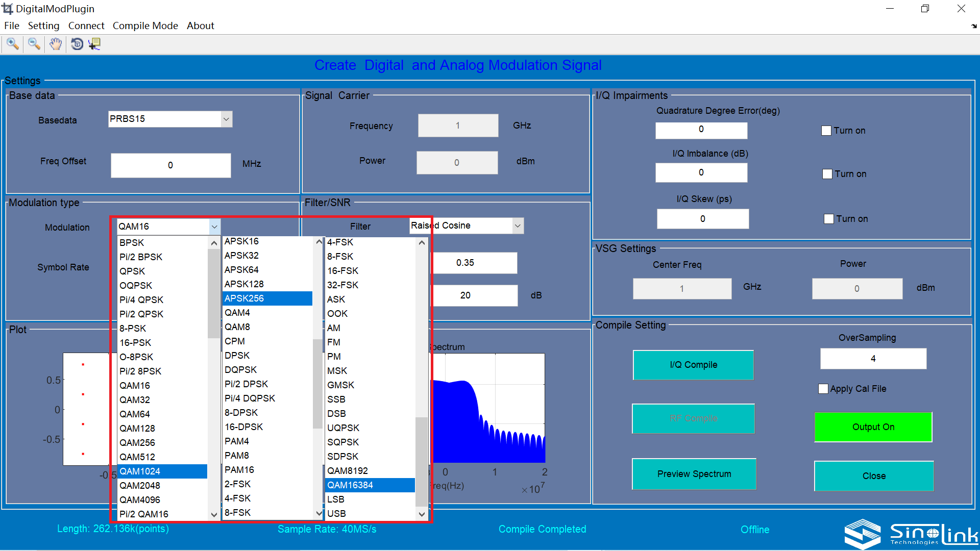Collapse the Modulation QAM16 dropdown arrow
The width and height of the screenshot is (980, 551).
point(214,227)
